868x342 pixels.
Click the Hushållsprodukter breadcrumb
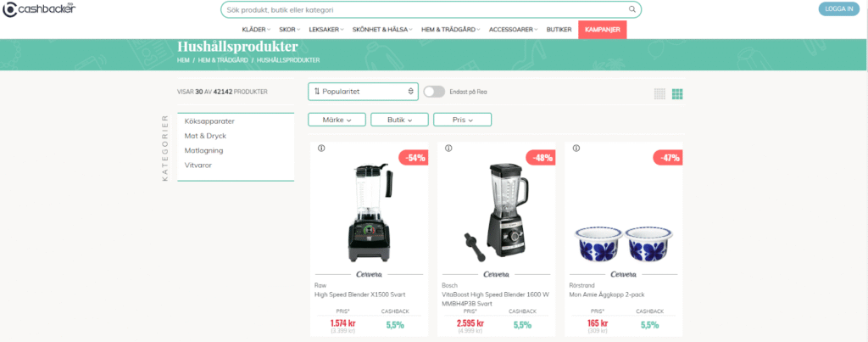coord(288,60)
